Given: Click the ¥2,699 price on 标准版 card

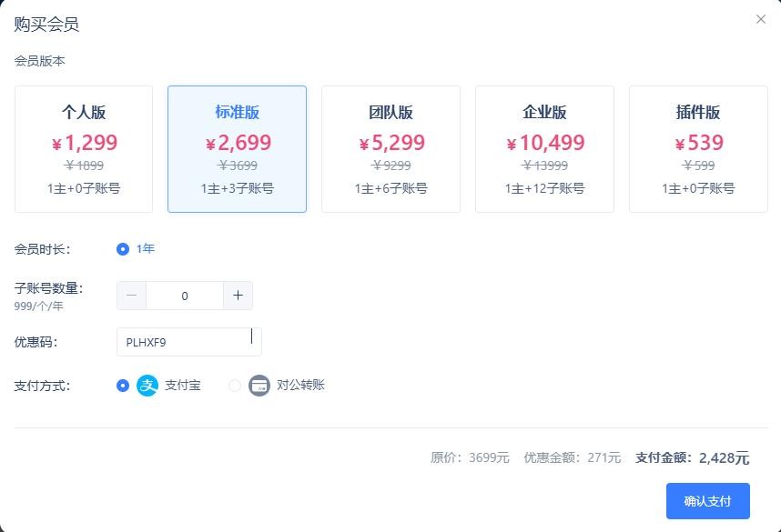Looking at the screenshot, I should [237, 143].
